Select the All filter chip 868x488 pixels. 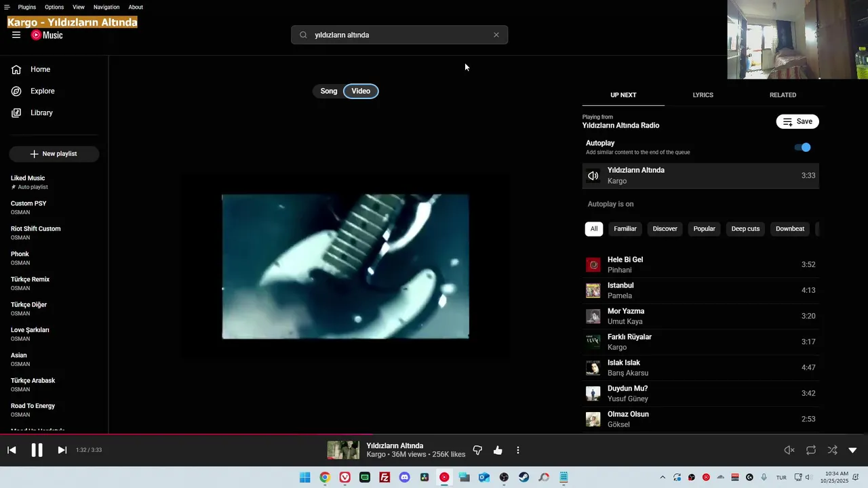(x=594, y=228)
